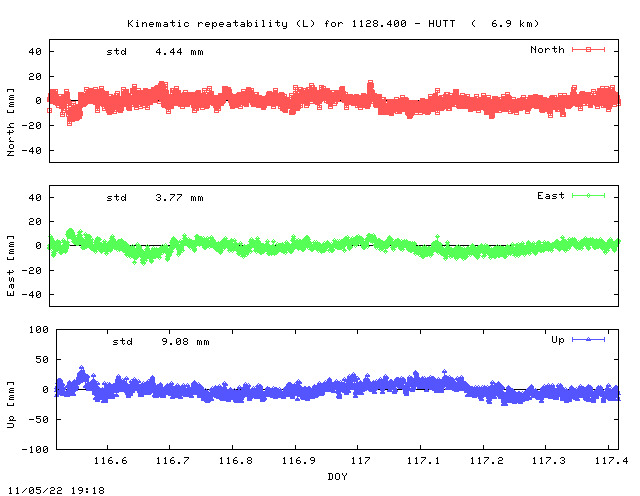This screenshot has height=496, width=640.
Task: Click the -100 tick on the Up axis
Action: click(35, 449)
